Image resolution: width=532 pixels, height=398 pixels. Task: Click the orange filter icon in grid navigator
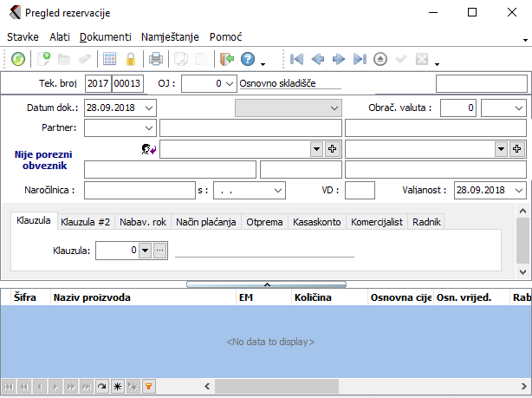point(148,386)
